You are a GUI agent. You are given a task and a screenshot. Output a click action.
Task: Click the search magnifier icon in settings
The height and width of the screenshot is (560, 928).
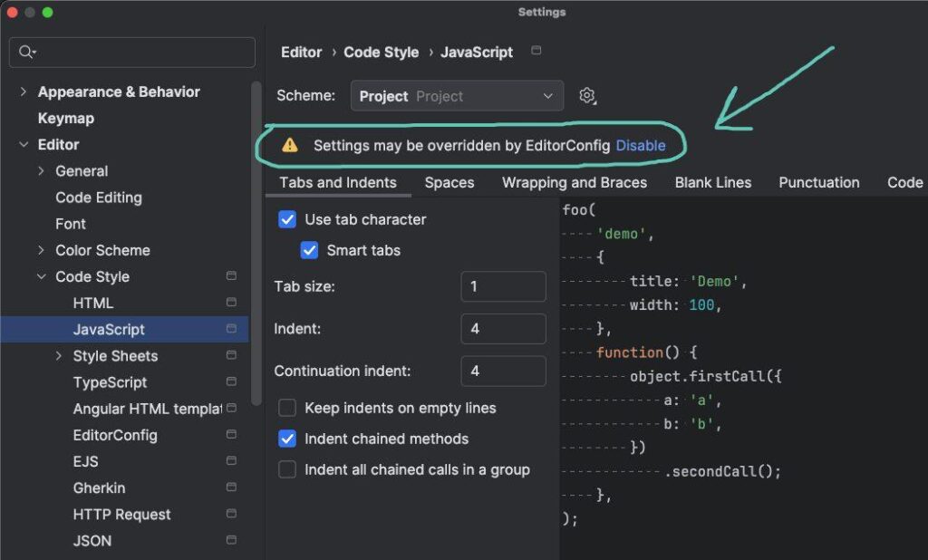point(26,53)
